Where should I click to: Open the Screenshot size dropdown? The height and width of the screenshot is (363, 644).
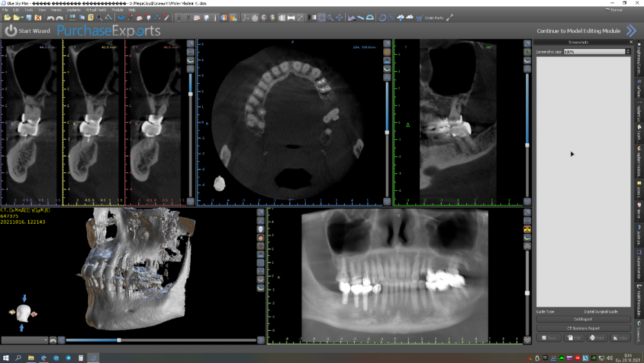pyautogui.click(x=596, y=52)
